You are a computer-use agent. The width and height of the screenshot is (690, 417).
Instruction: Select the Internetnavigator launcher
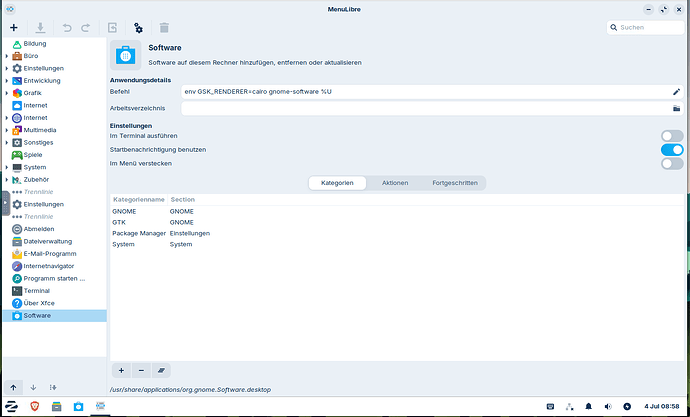tap(55, 266)
